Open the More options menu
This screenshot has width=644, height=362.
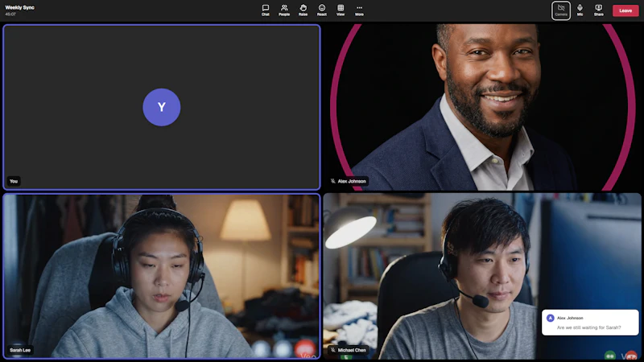(359, 10)
